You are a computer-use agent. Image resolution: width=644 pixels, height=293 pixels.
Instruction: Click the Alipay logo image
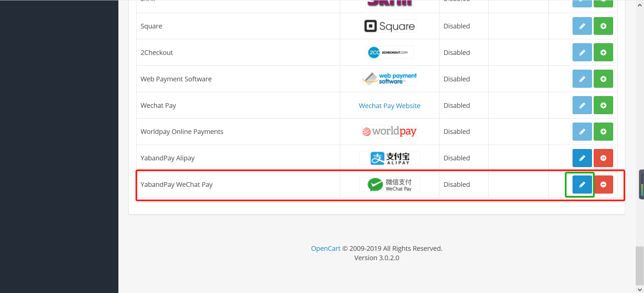tap(389, 158)
